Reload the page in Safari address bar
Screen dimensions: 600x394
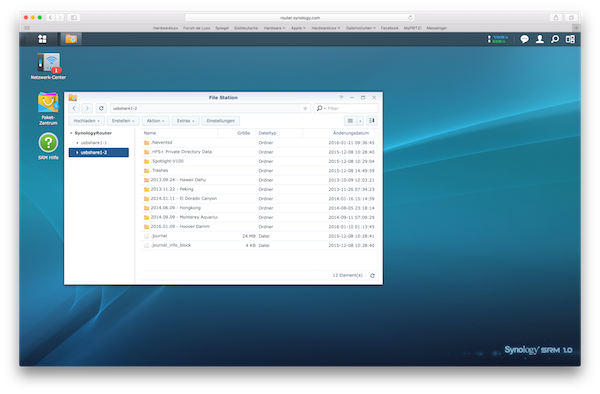pyautogui.click(x=410, y=18)
